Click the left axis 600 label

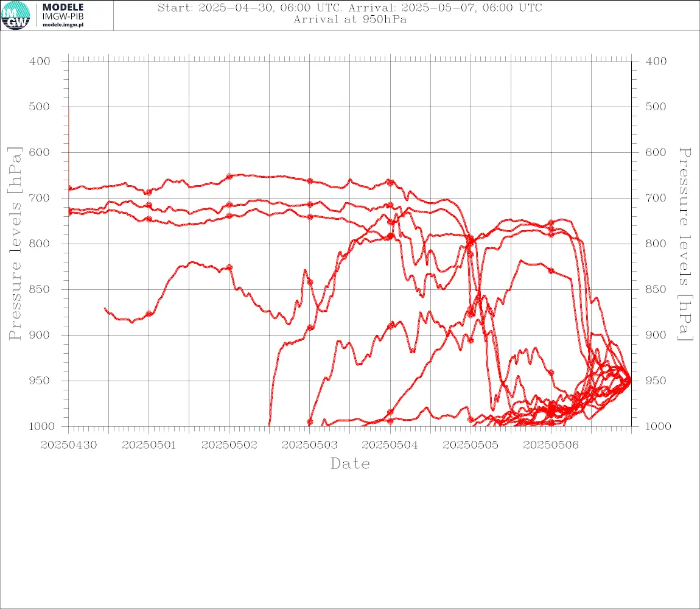(40, 152)
